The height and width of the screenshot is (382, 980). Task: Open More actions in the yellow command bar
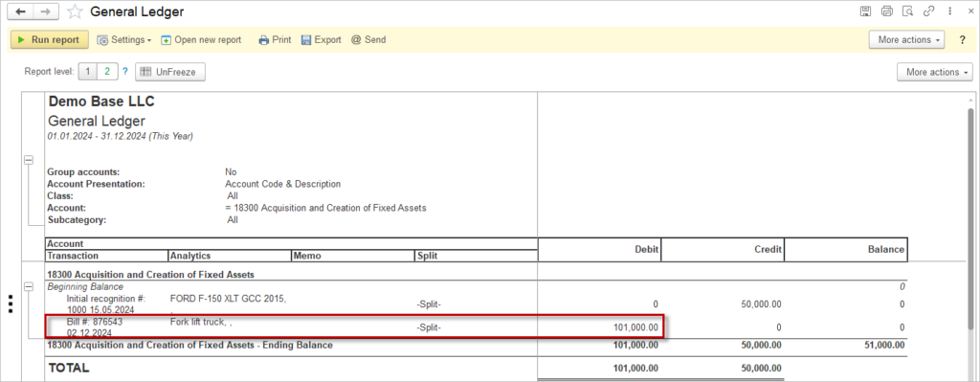coord(906,39)
